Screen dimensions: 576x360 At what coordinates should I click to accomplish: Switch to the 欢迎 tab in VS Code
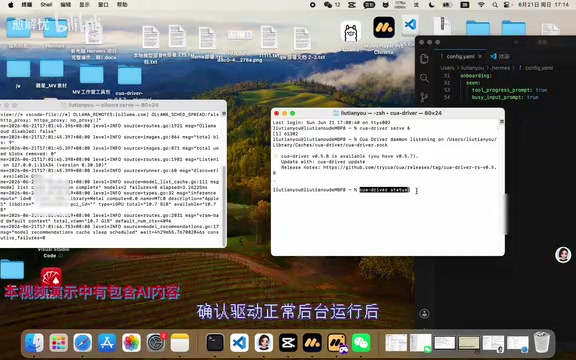pos(500,56)
